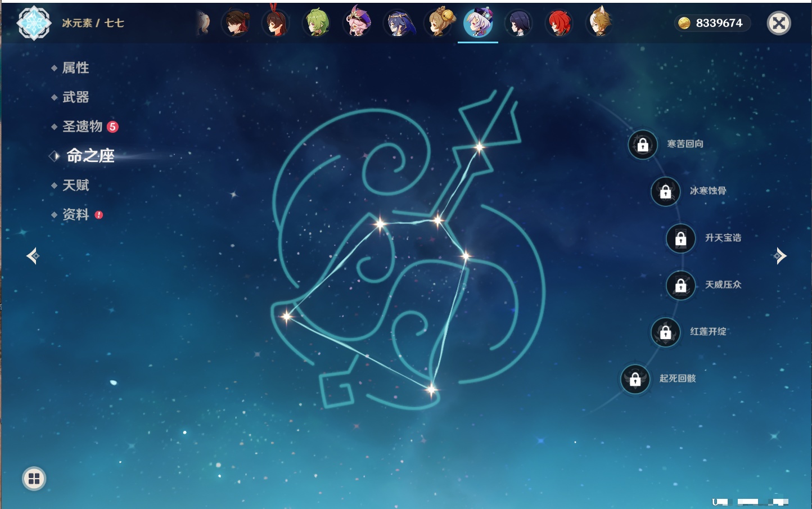
Task: Switch to the red-haired character portrait
Action: click(x=559, y=23)
